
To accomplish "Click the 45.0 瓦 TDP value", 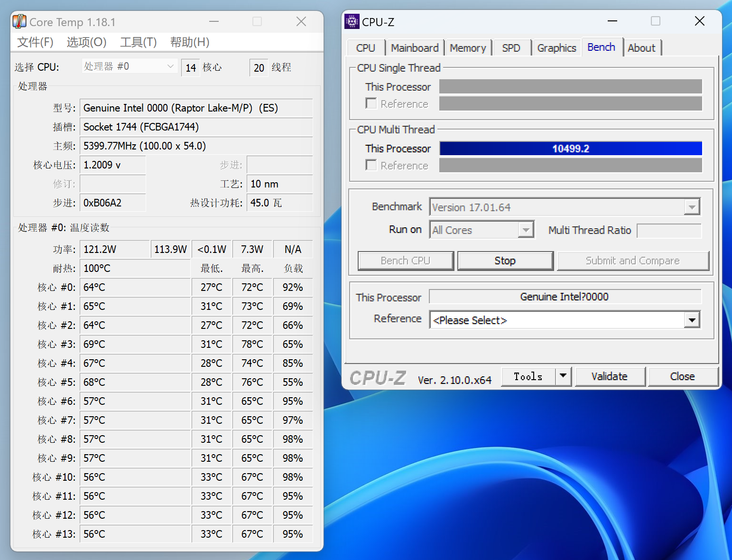I will tap(280, 203).
